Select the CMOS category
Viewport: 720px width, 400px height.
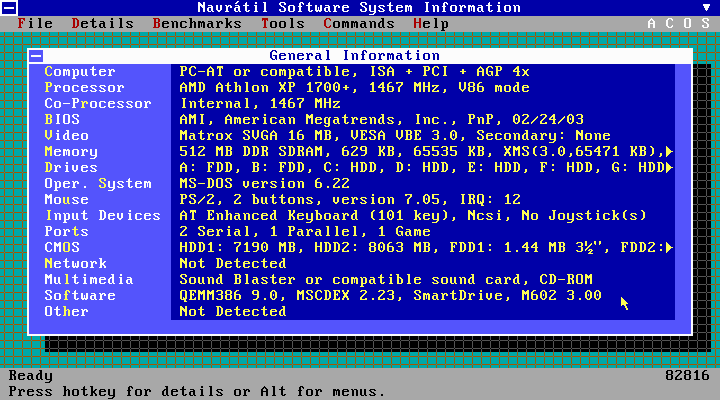click(62, 248)
